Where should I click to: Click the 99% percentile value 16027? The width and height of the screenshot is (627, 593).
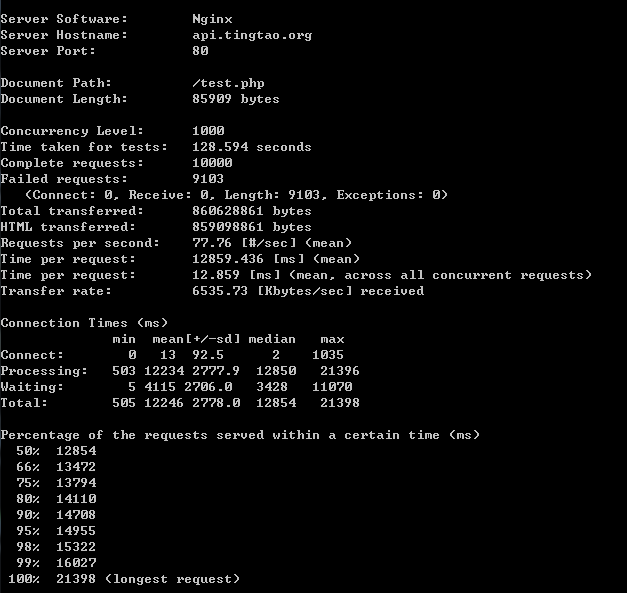76,563
